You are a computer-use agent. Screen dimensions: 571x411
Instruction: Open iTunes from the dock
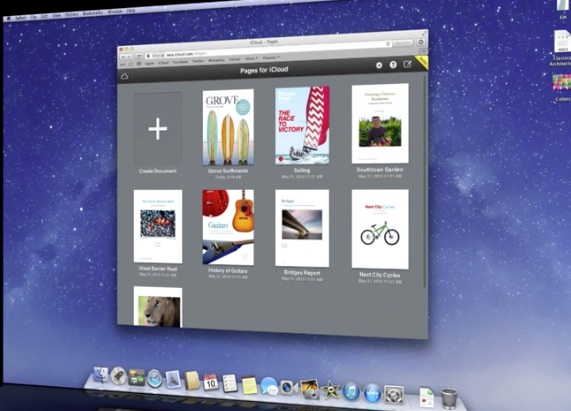click(351, 392)
